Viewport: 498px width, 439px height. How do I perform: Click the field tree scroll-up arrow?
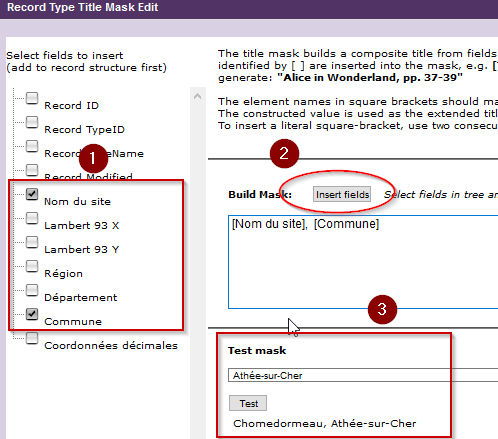[198, 97]
